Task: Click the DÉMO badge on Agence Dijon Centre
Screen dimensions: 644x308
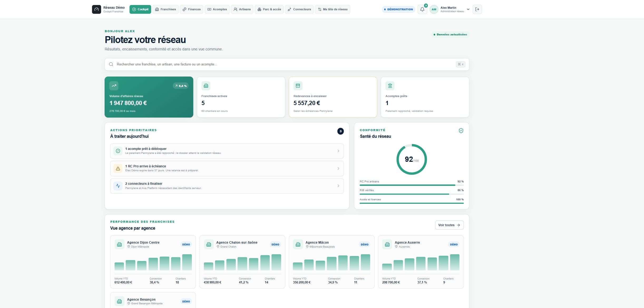Action: [x=186, y=244]
